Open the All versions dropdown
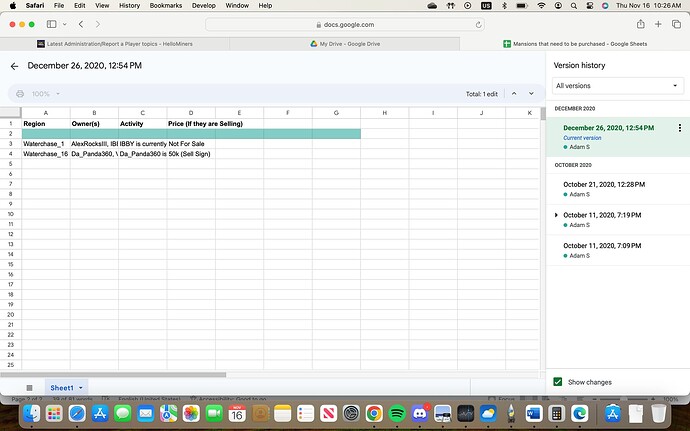The height and width of the screenshot is (431, 690). tap(618, 86)
